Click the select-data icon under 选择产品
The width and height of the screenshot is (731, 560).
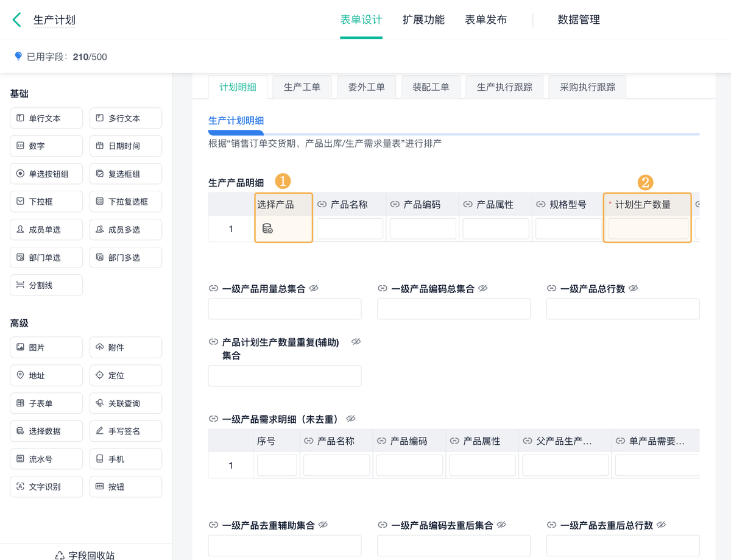267,229
